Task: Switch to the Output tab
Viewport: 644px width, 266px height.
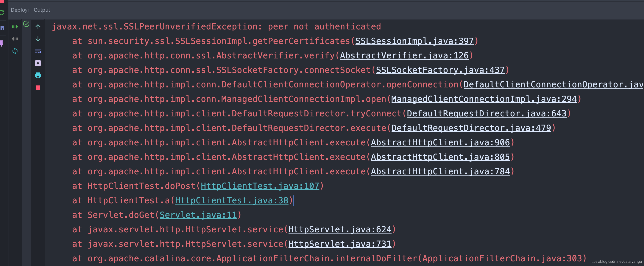Action: [x=42, y=10]
